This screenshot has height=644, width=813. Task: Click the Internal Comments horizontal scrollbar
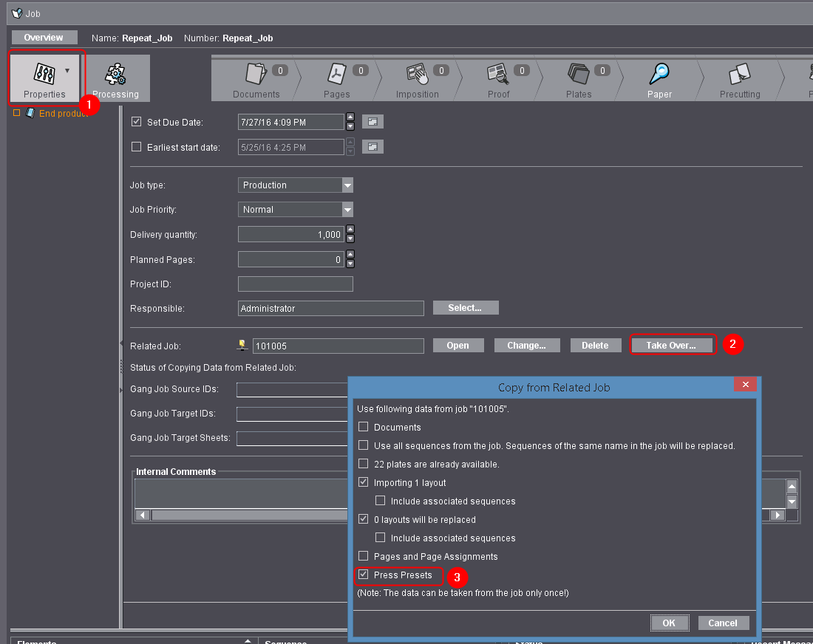pos(458,515)
